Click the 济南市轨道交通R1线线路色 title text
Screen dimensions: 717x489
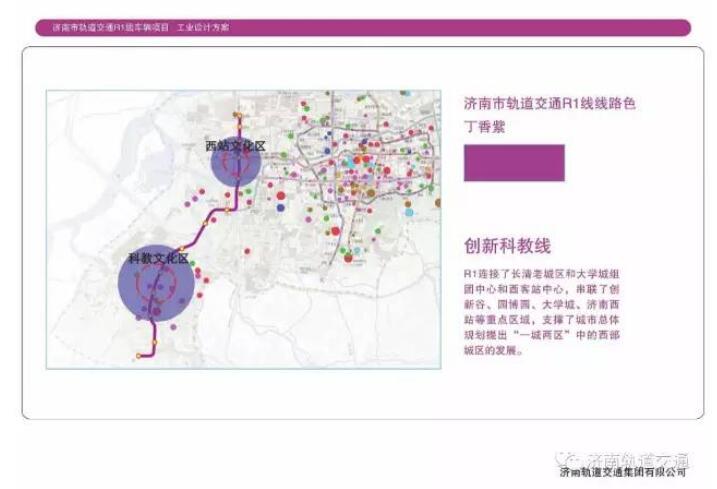[x=550, y=103]
